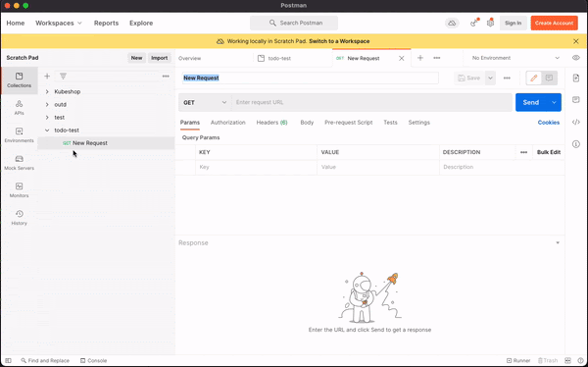Switch to the Params tab
This screenshot has height=367, width=588.
click(x=190, y=123)
